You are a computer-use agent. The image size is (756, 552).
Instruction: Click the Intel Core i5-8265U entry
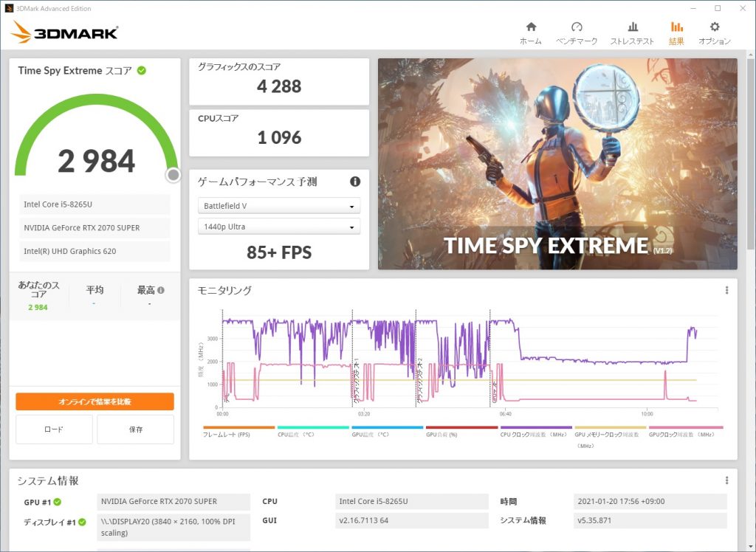(94, 204)
